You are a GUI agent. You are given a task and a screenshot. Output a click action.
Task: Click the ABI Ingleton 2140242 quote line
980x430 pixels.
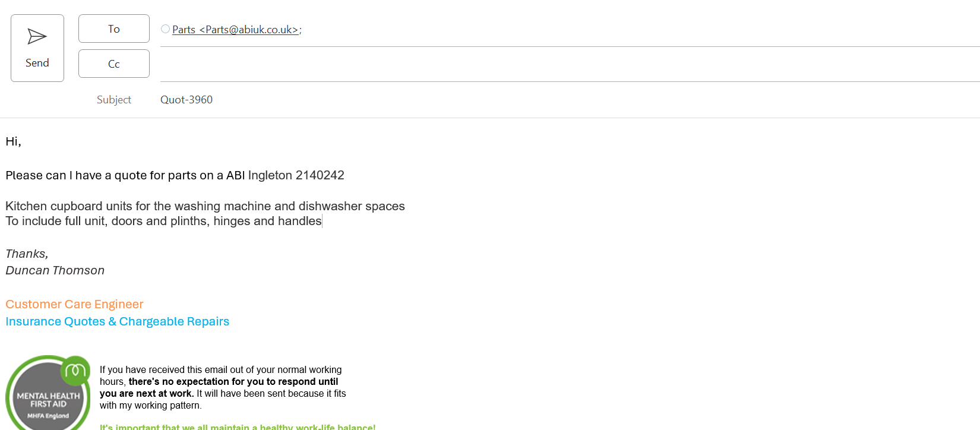pos(175,175)
